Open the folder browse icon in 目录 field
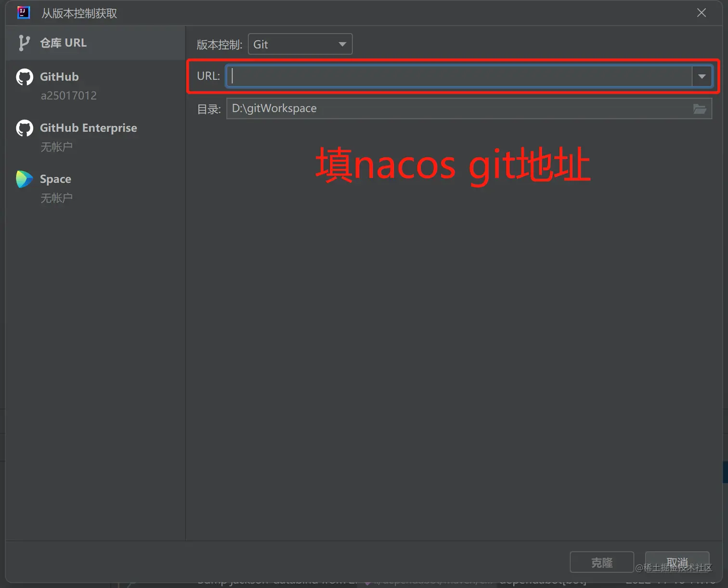Image resolution: width=728 pixels, height=588 pixels. [x=700, y=109]
